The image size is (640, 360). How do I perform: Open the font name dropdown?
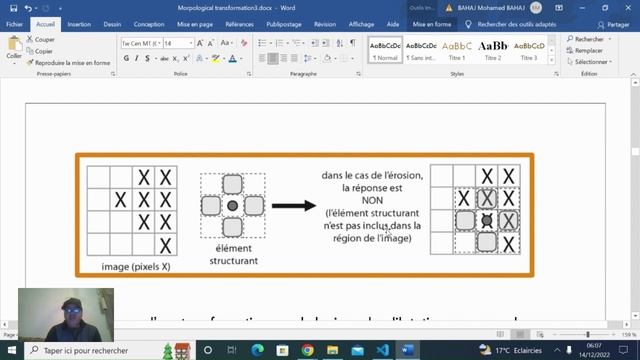[x=159, y=43]
